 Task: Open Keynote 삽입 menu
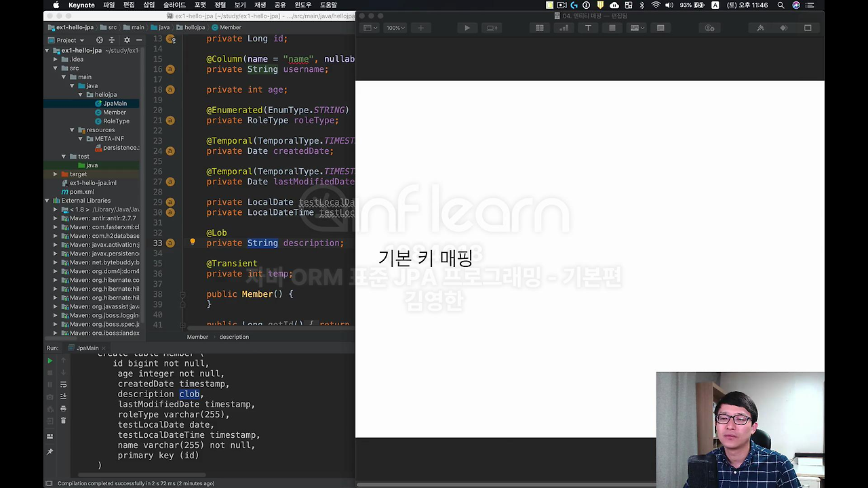click(149, 5)
